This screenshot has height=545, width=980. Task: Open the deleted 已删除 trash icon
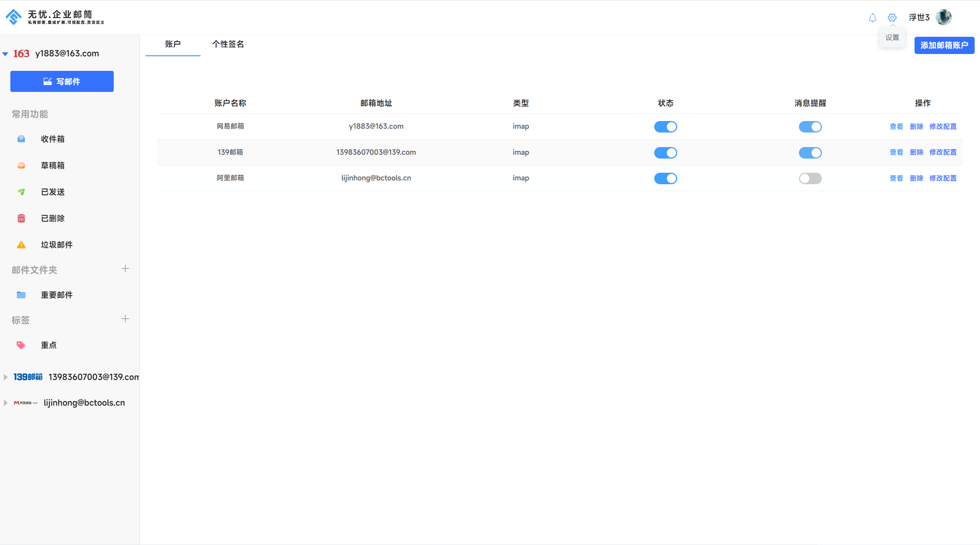point(21,218)
